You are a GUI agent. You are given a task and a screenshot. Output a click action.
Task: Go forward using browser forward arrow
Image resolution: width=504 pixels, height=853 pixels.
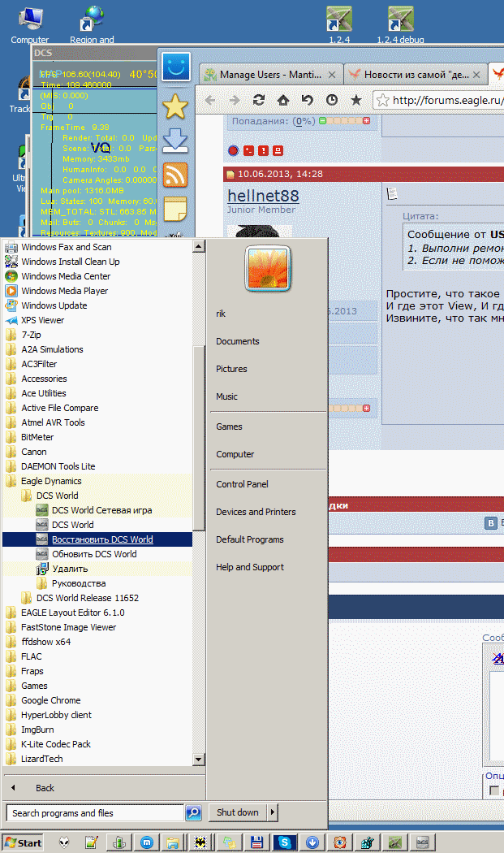(x=235, y=100)
